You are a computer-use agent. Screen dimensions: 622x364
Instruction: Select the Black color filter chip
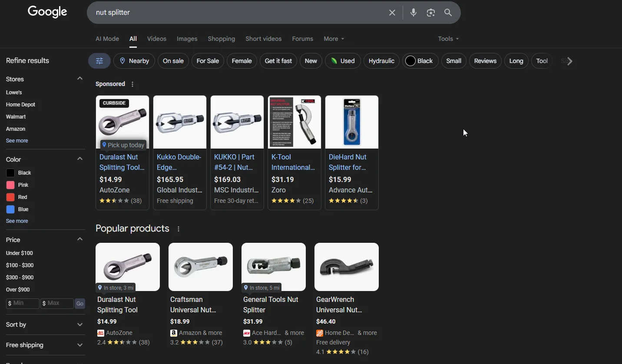tap(420, 61)
